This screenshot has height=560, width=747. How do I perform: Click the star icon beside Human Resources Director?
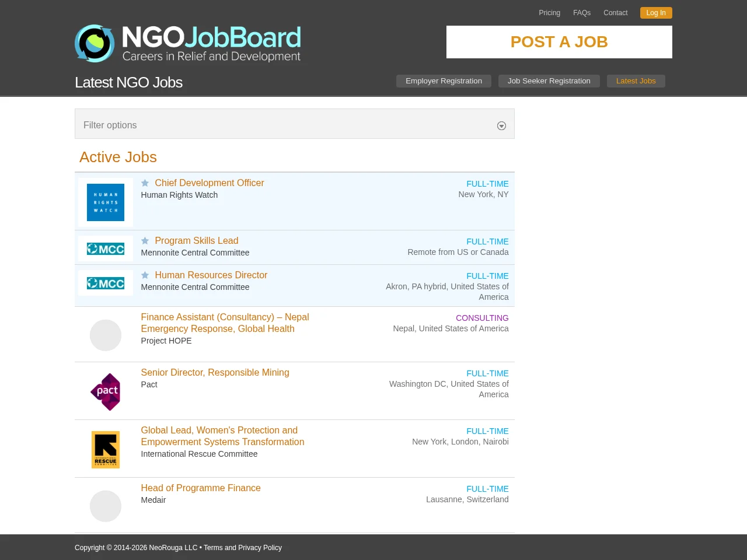click(x=145, y=275)
